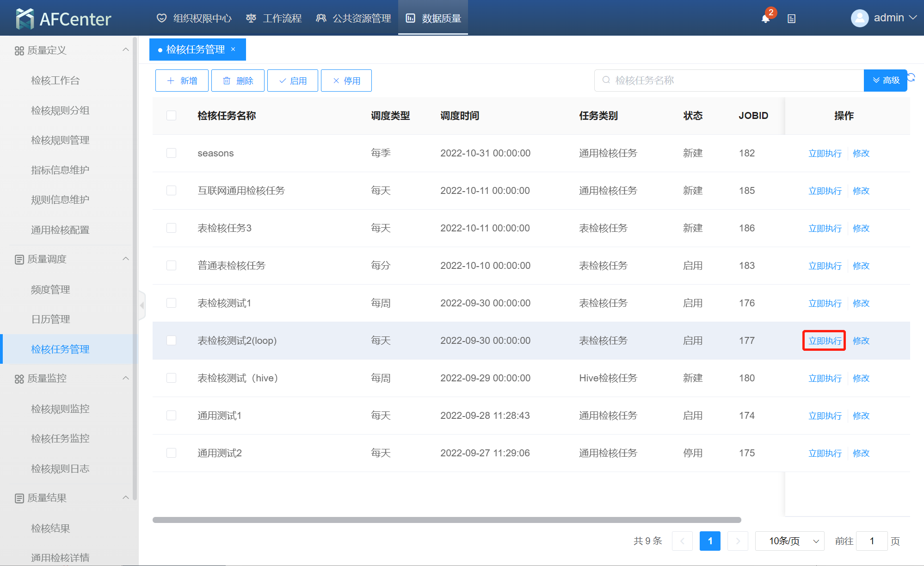The height and width of the screenshot is (566, 924).
Task: Click 修改 link for 互联网通用检核任务
Action: coord(861,191)
